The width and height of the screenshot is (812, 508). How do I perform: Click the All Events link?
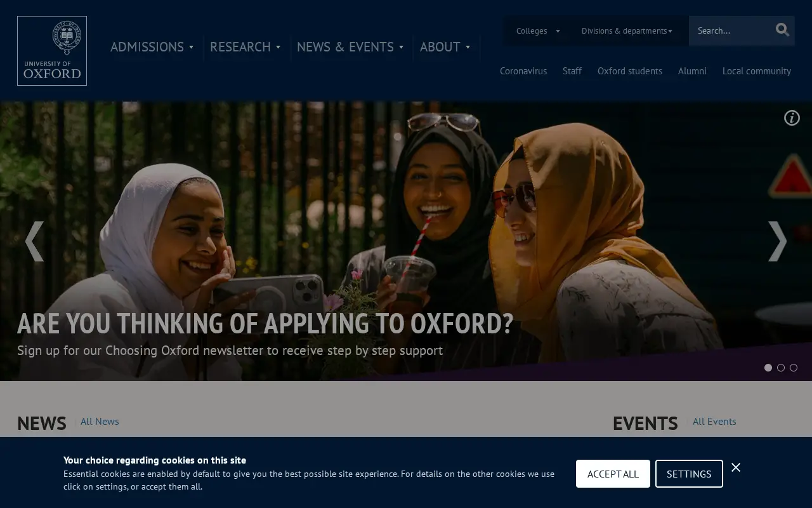714,422
